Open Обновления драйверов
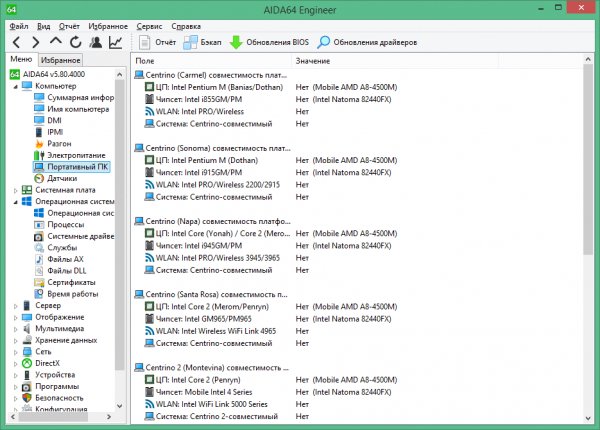 click(x=367, y=42)
